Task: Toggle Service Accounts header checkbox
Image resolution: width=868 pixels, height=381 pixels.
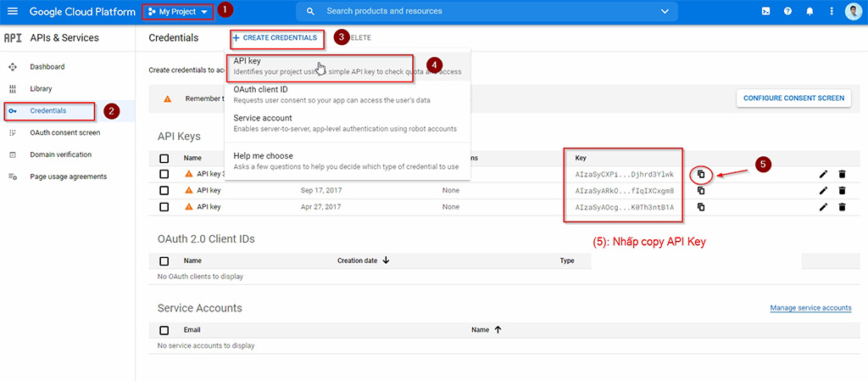Action: point(164,330)
